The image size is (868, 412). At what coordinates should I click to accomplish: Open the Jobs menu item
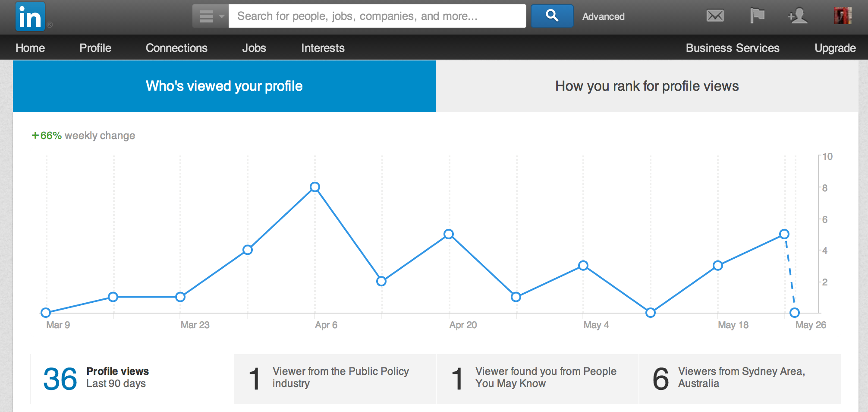tap(254, 48)
